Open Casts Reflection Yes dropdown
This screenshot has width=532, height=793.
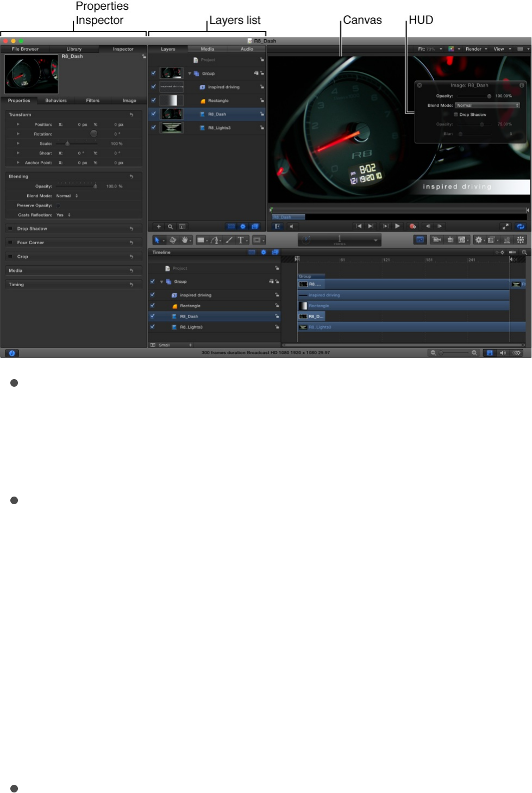pos(64,215)
